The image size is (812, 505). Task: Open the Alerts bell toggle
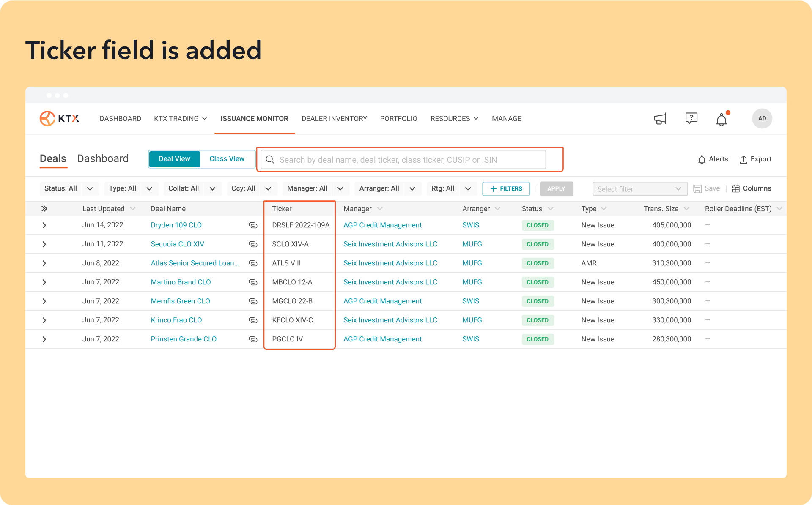713,159
